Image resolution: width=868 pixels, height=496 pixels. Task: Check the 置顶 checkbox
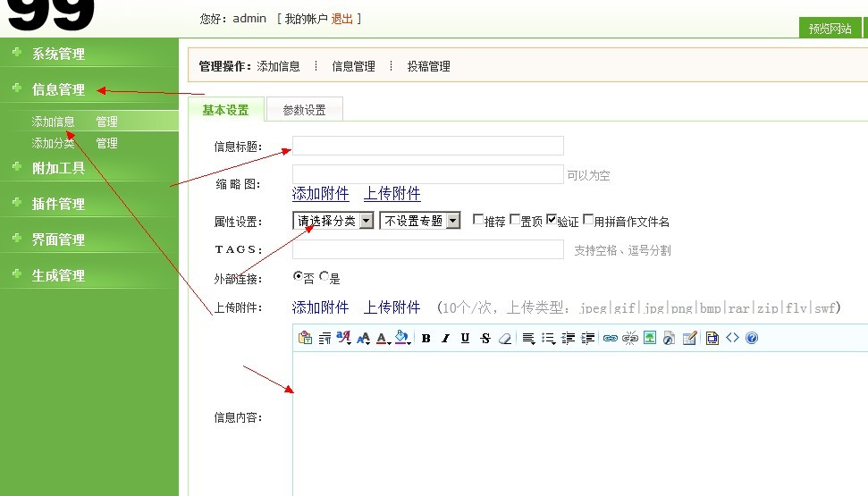tap(515, 220)
